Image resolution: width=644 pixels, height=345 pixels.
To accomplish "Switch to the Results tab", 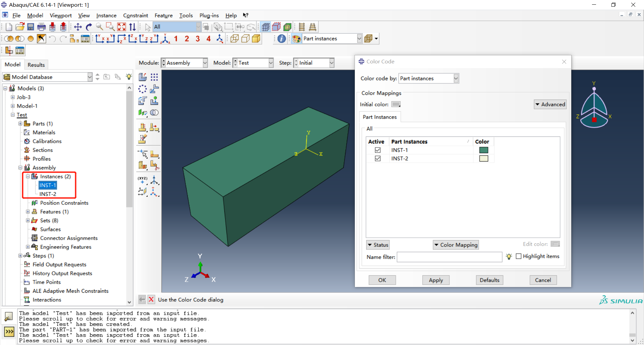I will [x=36, y=64].
